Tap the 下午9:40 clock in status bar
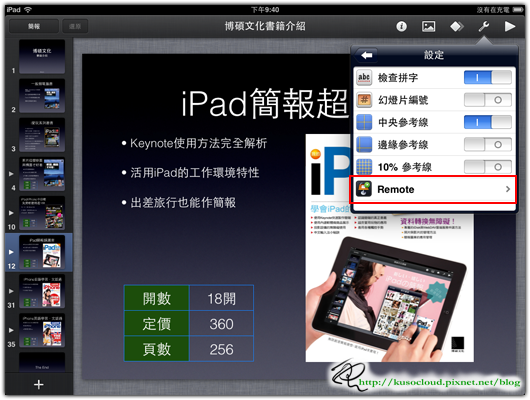Viewport: 530px width, 400px height. click(265, 10)
